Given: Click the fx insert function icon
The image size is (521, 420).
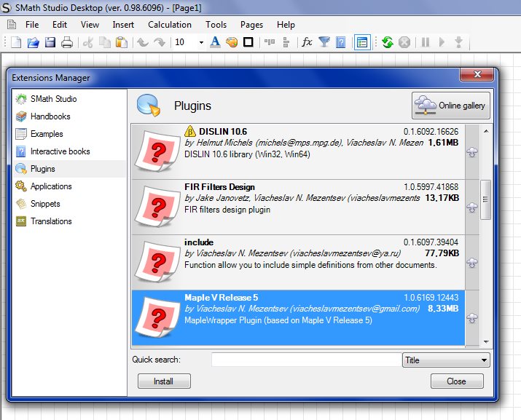Looking at the screenshot, I should (307, 42).
